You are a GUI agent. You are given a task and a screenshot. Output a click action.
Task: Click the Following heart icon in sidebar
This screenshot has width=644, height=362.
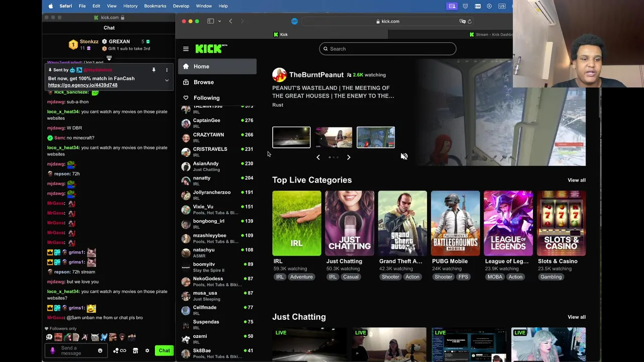click(x=186, y=98)
